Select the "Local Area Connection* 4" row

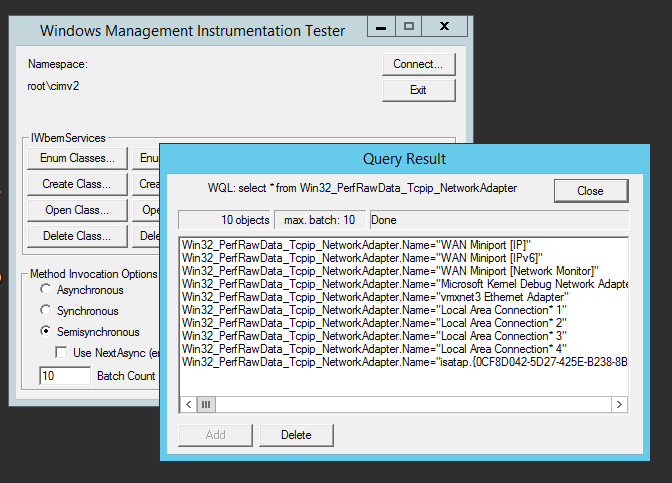point(404,349)
